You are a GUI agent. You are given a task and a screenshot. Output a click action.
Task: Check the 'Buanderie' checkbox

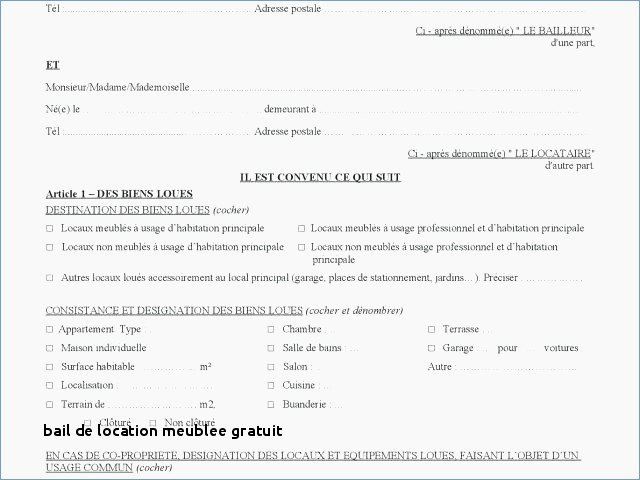(x=271, y=404)
